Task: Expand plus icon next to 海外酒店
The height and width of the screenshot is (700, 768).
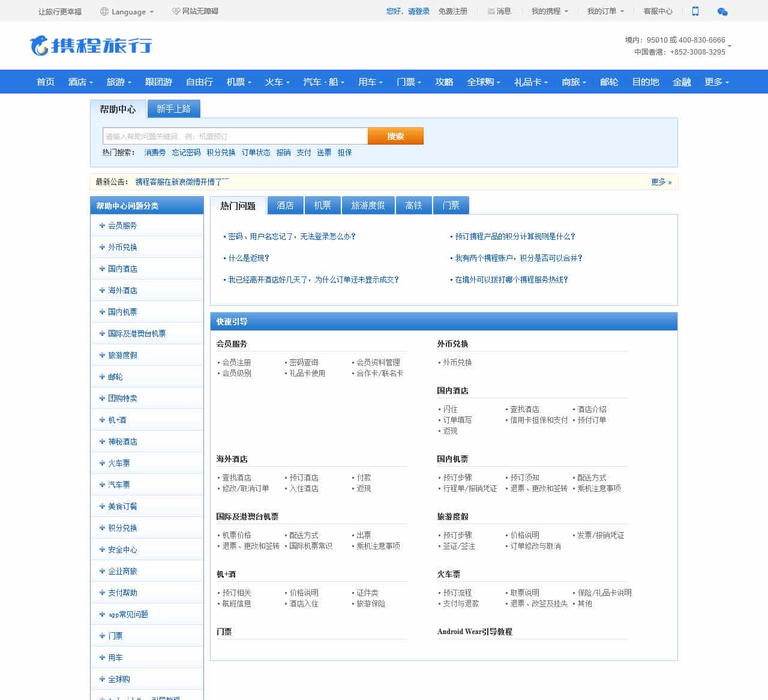Action: click(102, 290)
